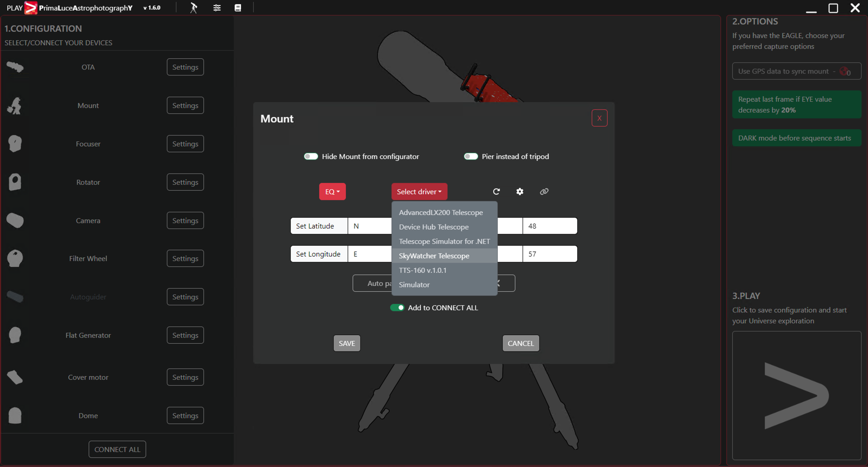Open Filter Wheel Settings
868x467 pixels.
[x=185, y=258]
